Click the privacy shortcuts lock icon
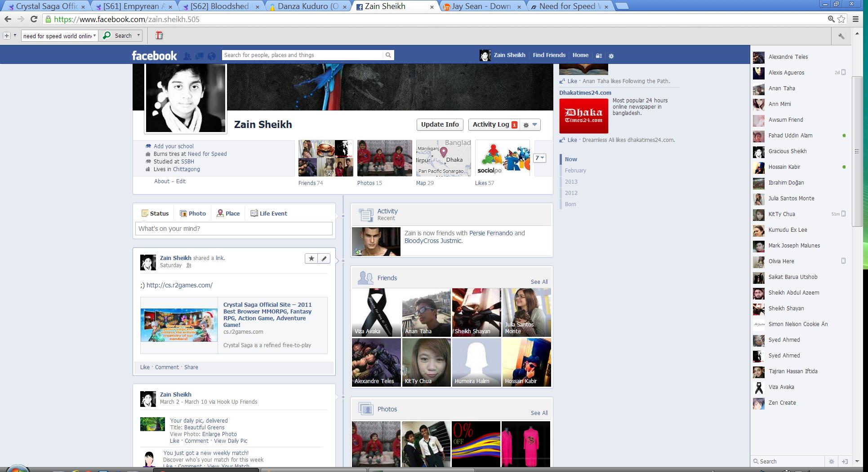The width and height of the screenshot is (868, 472). coord(599,56)
